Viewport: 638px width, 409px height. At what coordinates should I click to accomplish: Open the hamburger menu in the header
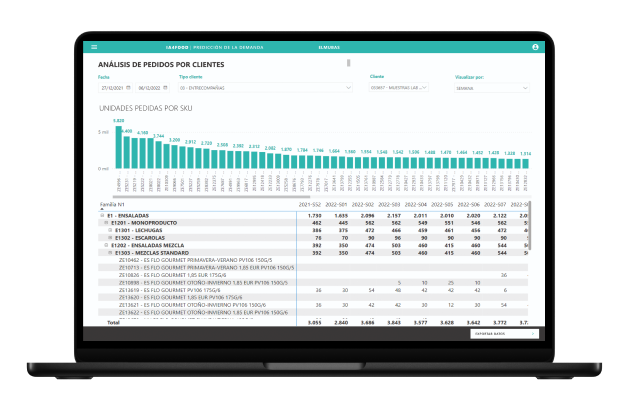pyautogui.click(x=94, y=47)
